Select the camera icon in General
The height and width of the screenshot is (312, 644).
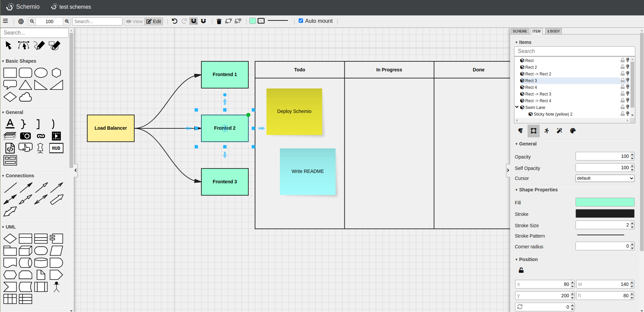pyautogui.click(x=26, y=136)
